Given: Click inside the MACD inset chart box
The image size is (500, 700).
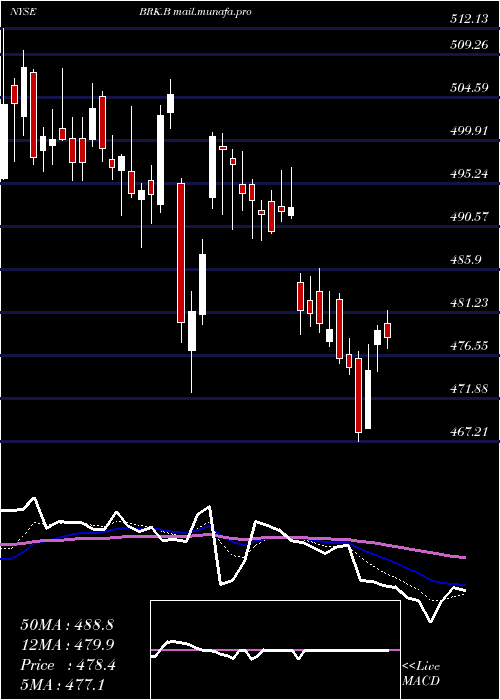Looking at the screenshot, I should [275, 650].
